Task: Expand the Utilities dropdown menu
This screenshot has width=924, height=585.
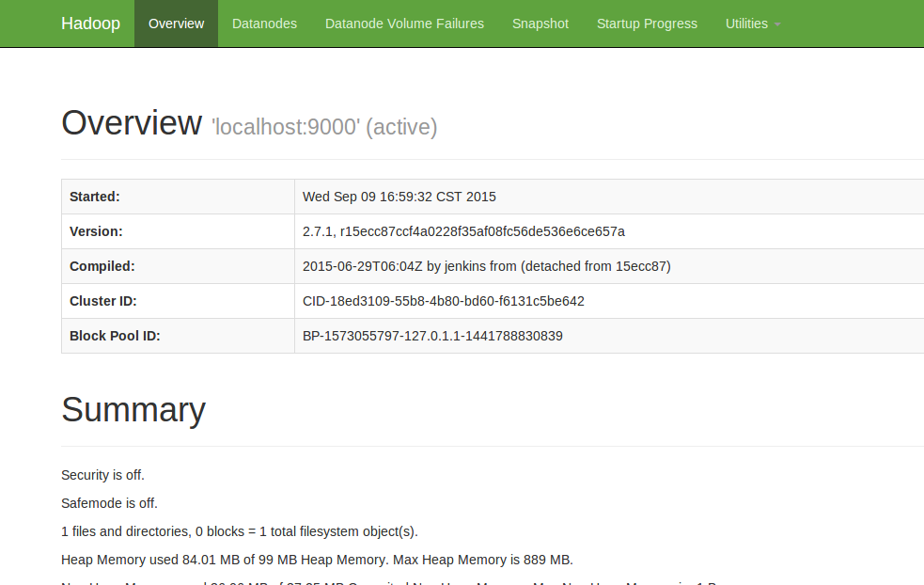Action: click(x=753, y=24)
